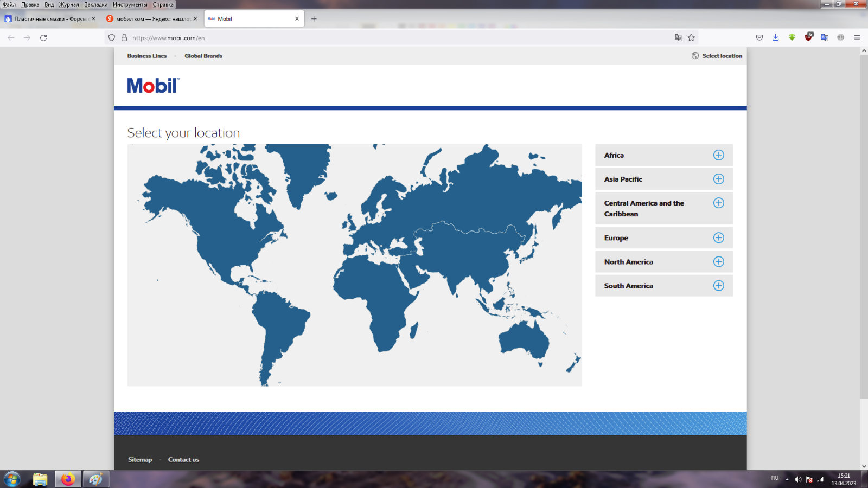Viewport: 868px width, 488px height.
Task: Open the Pocket save icon
Action: point(759,37)
